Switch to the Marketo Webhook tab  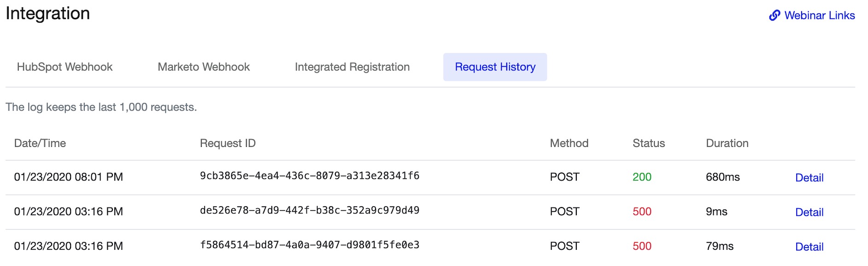pyautogui.click(x=204, y=67)
